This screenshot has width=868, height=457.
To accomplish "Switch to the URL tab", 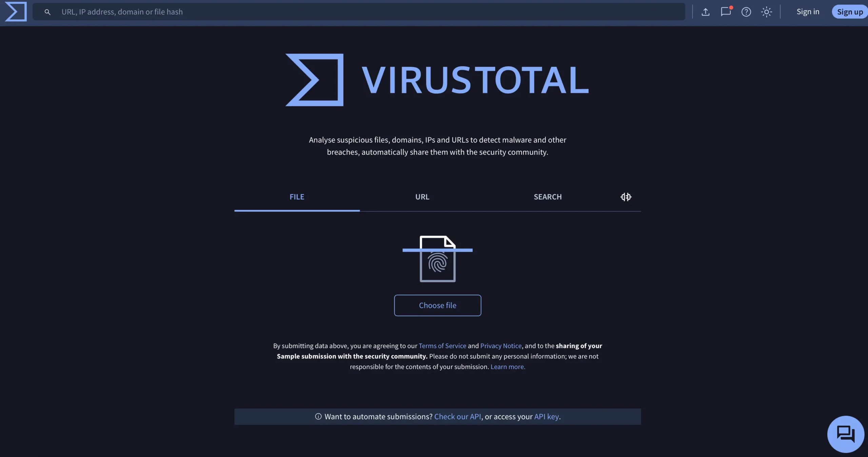I will [422, 196].
